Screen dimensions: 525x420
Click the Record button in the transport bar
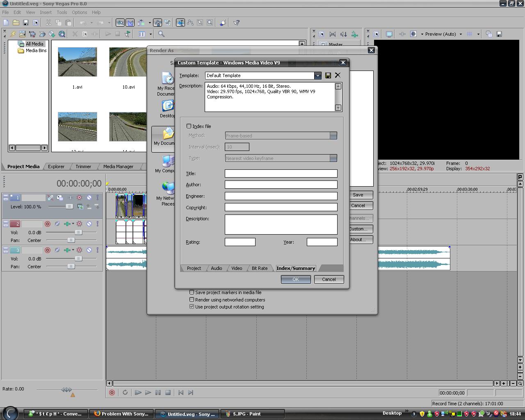pos(112,393)
